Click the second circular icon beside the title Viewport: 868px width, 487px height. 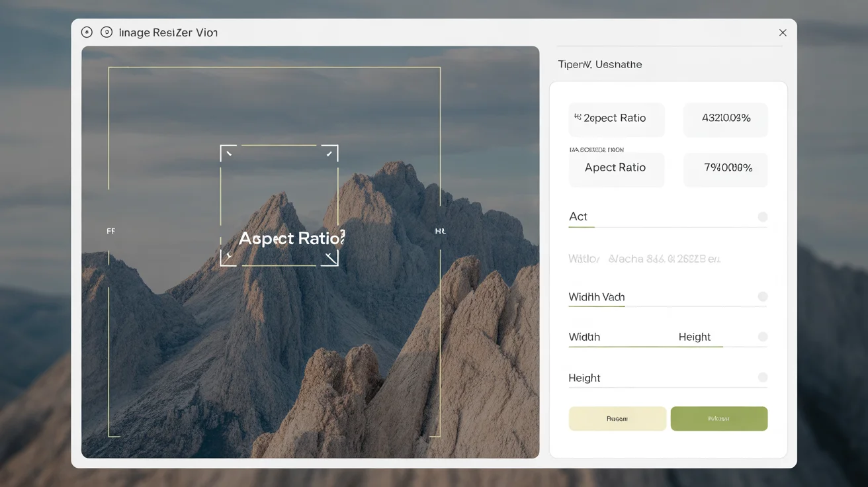[106, 32]
